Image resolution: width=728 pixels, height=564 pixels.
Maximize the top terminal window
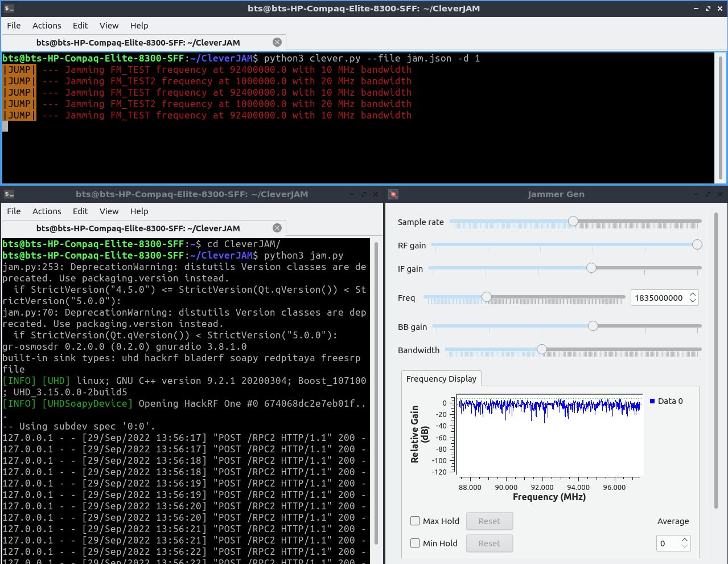(708, 9)
